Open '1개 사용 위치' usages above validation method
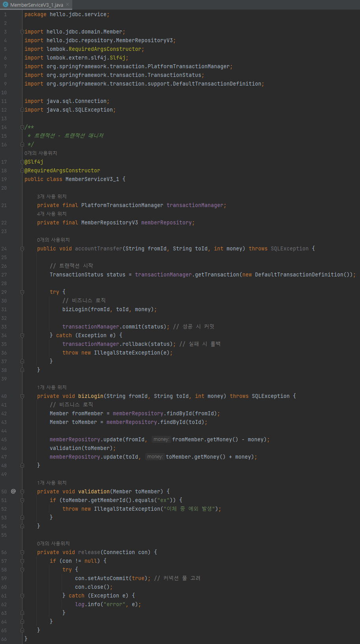The width and height of the screenshot is (360, 644). (52, 483)
